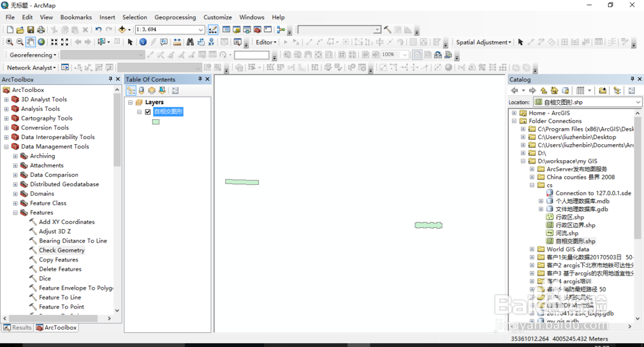Uncheck the 自相交图形 layer visibility checkbox

(x=148, y=112)
